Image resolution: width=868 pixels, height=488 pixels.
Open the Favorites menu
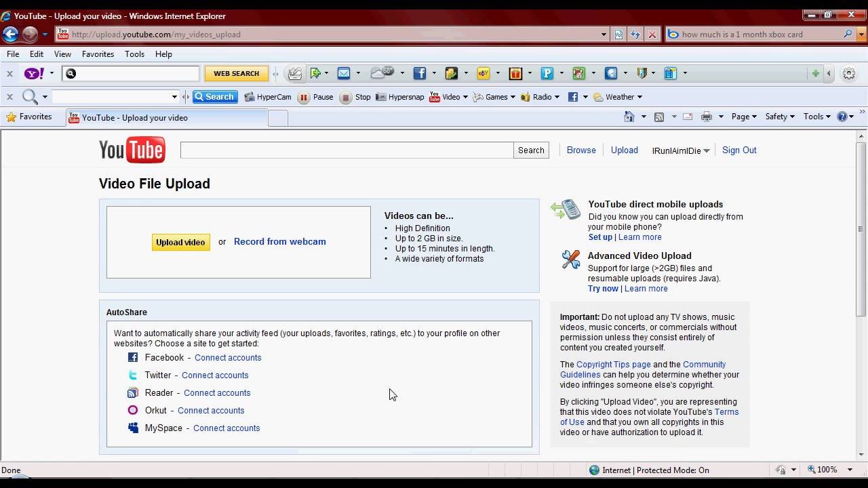[98, 54]
